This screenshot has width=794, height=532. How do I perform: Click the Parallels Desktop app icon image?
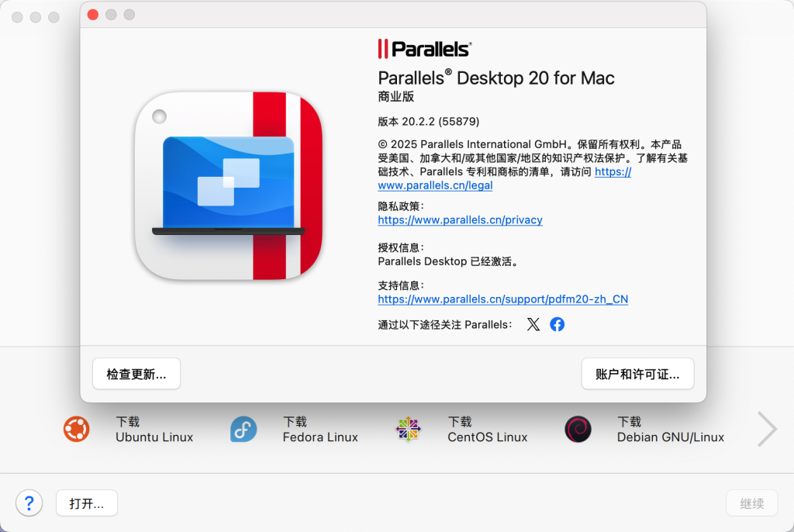[x=229, y=186]
